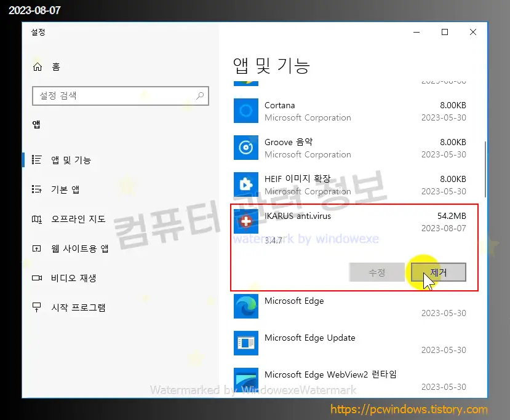Viewport: 510px width, 420px height.
Task: Click the HEIF 이미지 확장 app icon
Action: [x=246, y=184]
